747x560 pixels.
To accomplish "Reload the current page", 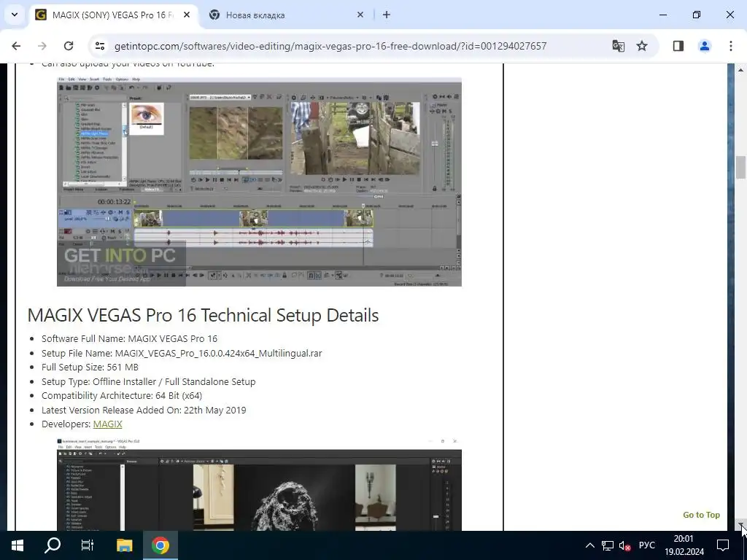I will 69,46.
